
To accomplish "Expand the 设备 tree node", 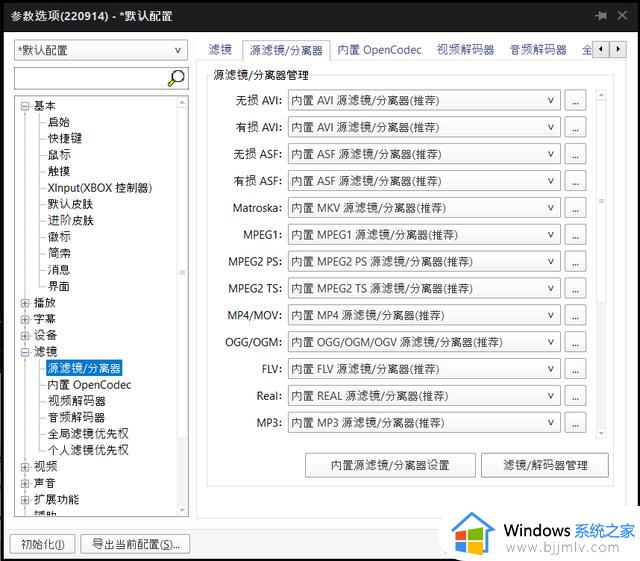I will [25, 336].
